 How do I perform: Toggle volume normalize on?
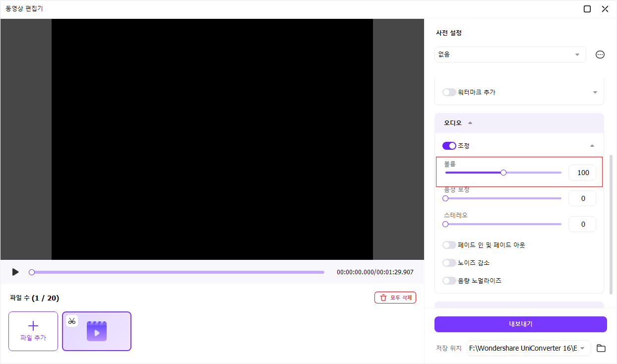[x=449, y=281]
